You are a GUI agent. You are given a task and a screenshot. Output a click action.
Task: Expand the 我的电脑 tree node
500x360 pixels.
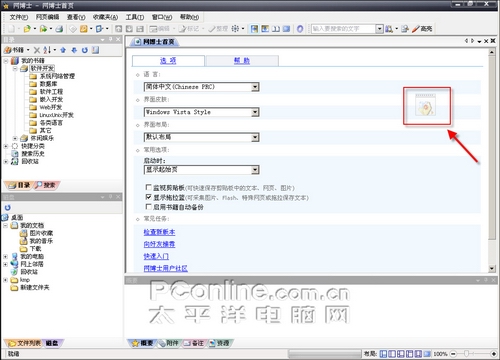pyautogui.click(x=6, y=256)
